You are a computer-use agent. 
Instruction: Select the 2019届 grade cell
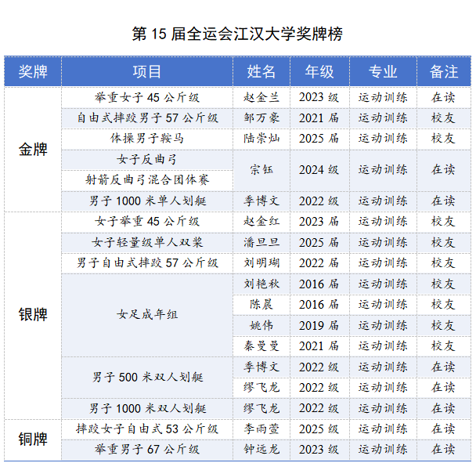click(319, 325)
